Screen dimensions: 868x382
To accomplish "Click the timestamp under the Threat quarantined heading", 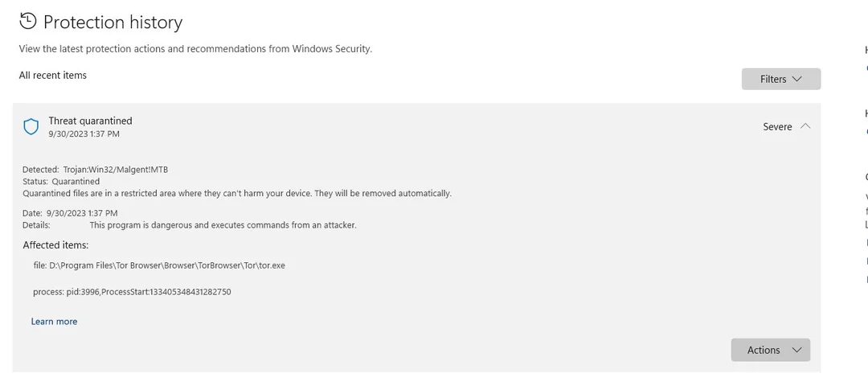I will 84,134.
